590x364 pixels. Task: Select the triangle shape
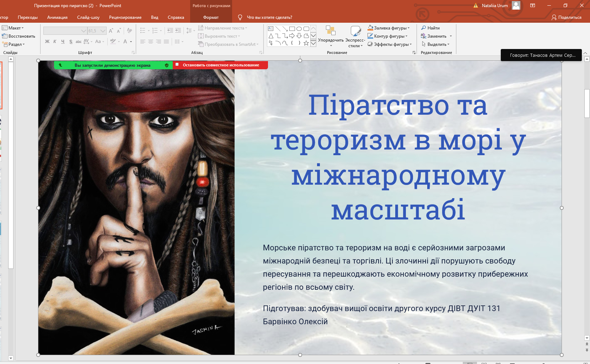point(271,36)
